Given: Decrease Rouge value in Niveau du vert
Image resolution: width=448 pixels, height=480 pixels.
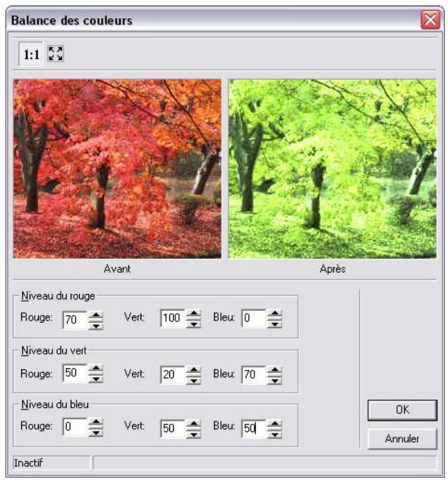Looking at the screenshot, I should pos(96,379).
